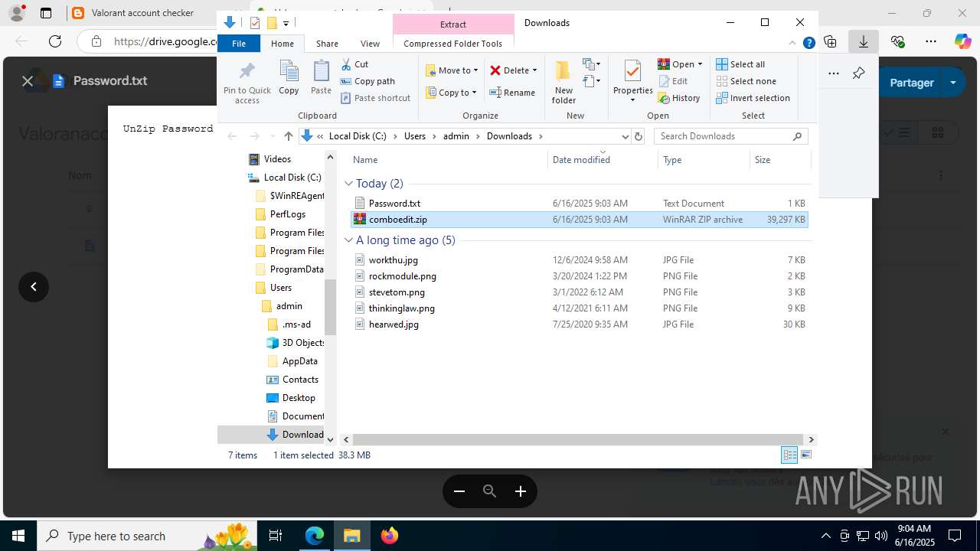The image size is (980, 551).
Task: Expand the Delete options arrow
Action: pyautogui.click(x=534, y=70)
